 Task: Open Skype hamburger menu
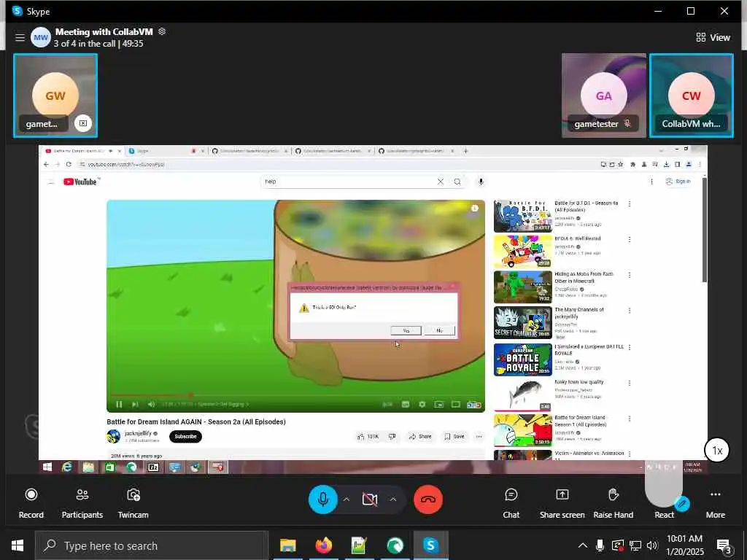pos(20,37)
